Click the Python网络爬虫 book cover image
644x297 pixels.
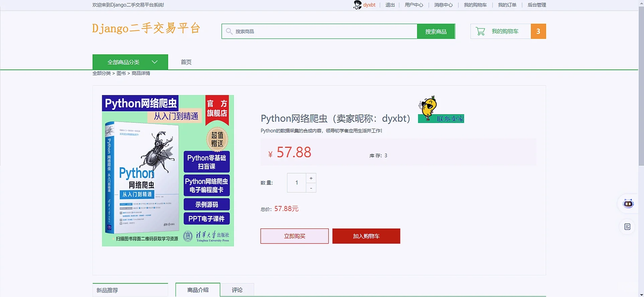point(168,171)
